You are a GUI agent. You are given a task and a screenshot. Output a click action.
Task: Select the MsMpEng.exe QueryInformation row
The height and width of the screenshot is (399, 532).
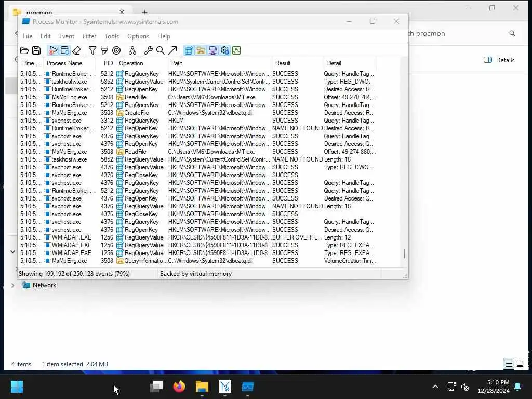198,261
